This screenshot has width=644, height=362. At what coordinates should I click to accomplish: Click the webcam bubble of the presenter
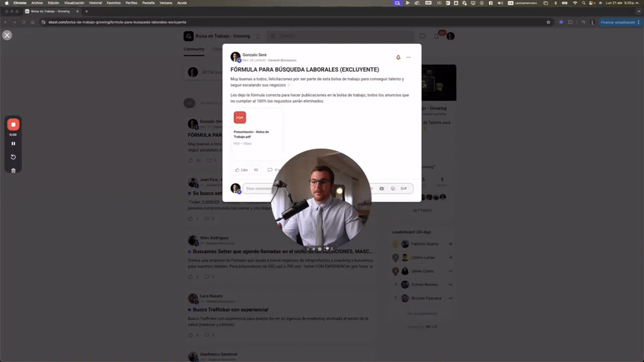321,199
